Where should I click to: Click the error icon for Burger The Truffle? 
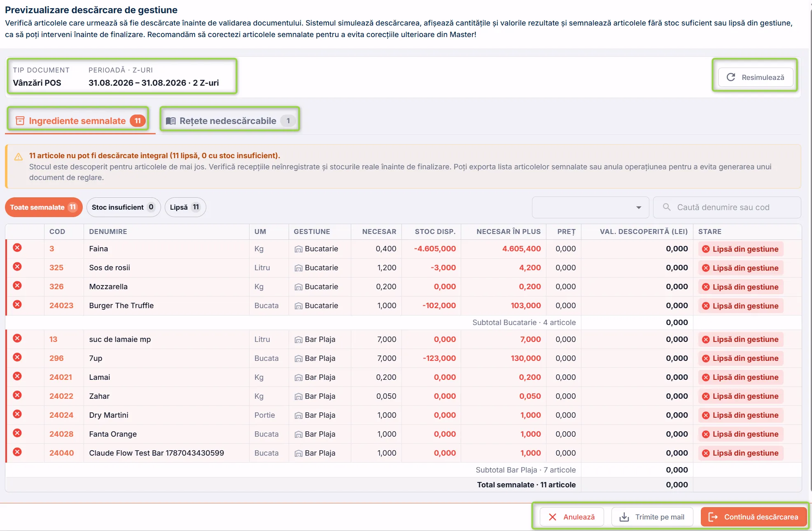click(17, 304)
